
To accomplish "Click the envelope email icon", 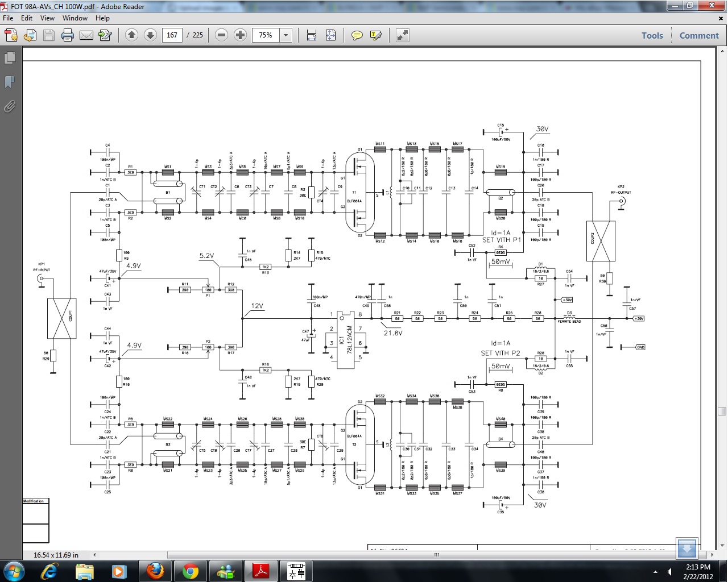I will 86,35.
